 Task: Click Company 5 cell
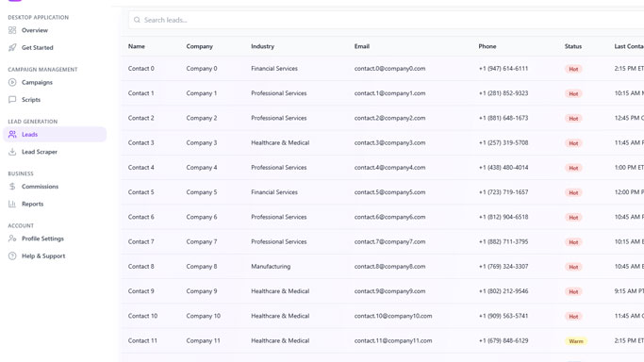tap(202, 192)
